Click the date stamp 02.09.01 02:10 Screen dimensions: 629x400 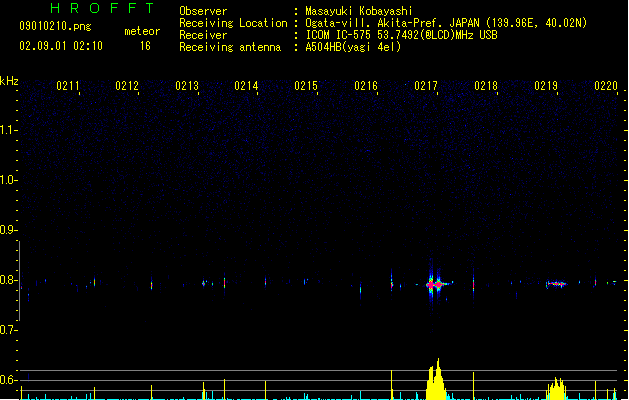click(x=61, y=46)
